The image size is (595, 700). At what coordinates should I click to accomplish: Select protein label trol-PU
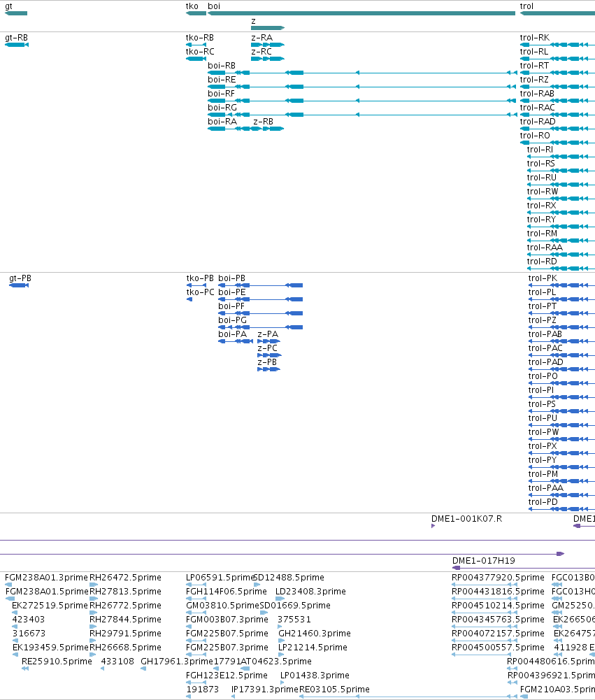click(543, 418)
